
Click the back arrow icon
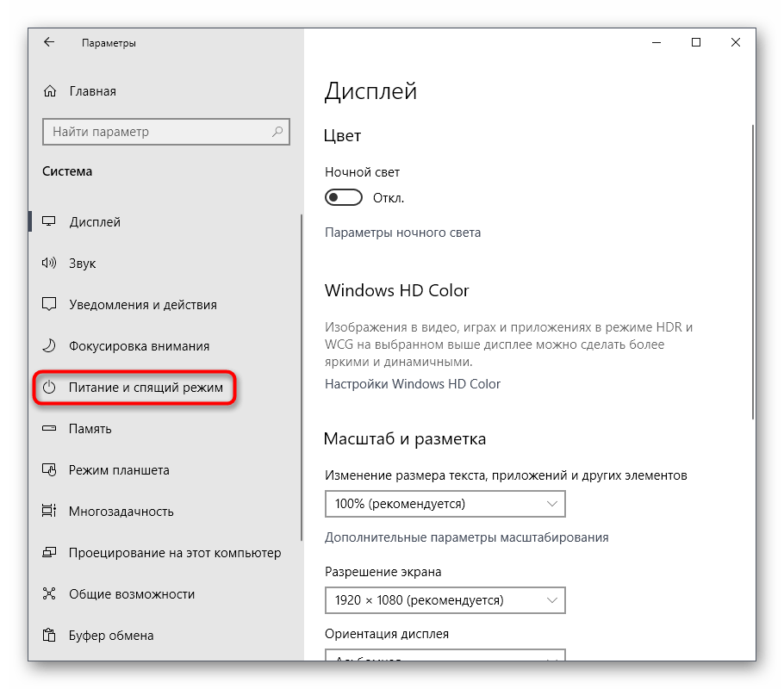(49, 42)
